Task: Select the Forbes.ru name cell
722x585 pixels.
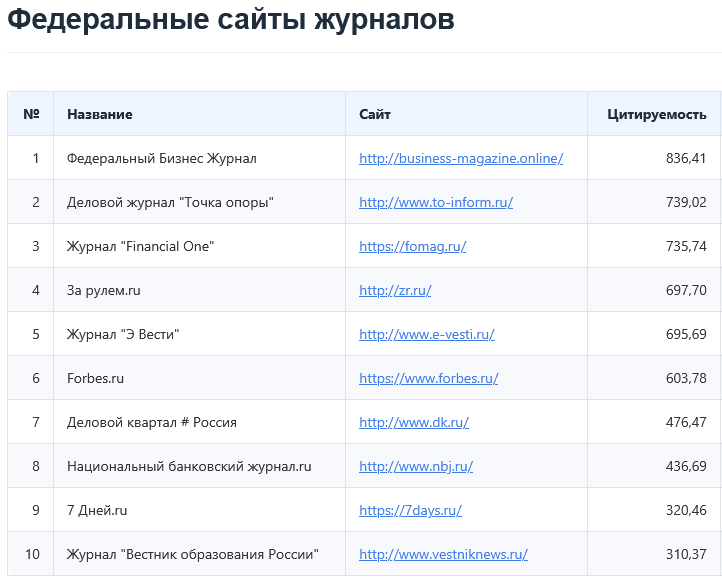Action: (199, 378)
